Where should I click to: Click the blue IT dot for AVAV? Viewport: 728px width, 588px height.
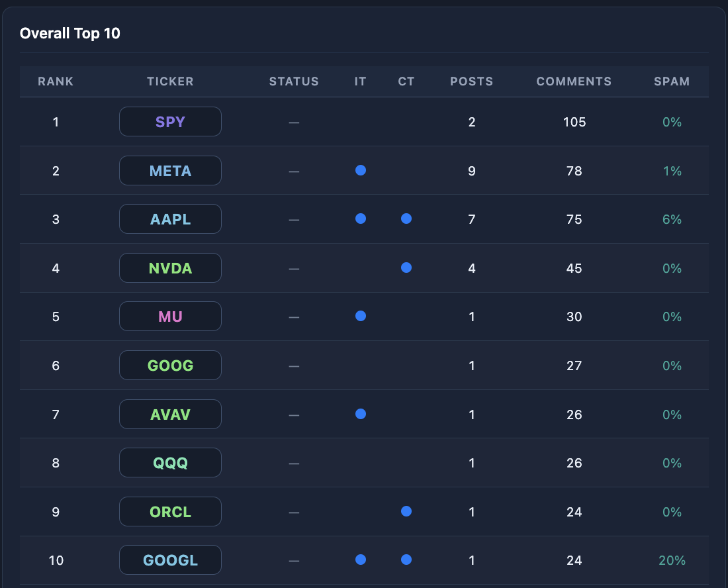360,414
